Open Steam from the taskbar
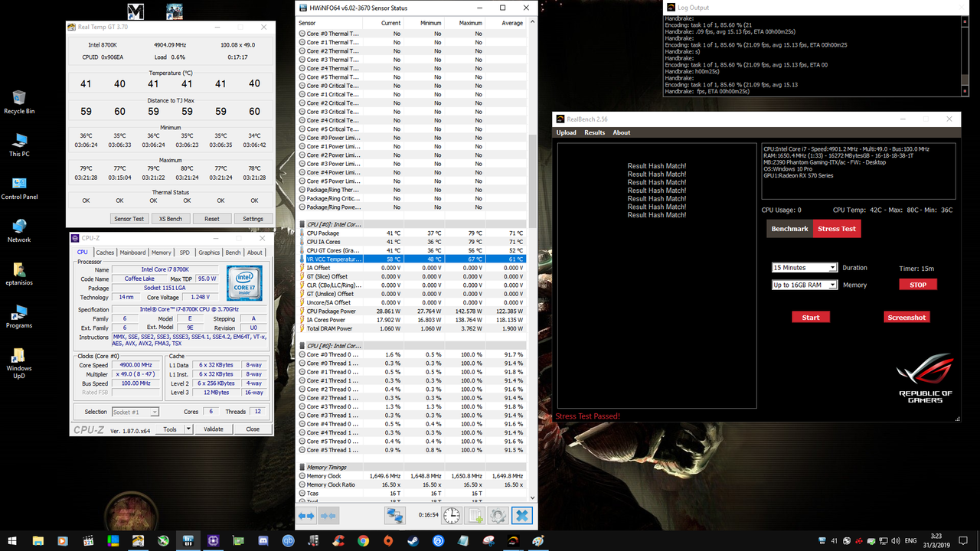 [x=413, y=540]
